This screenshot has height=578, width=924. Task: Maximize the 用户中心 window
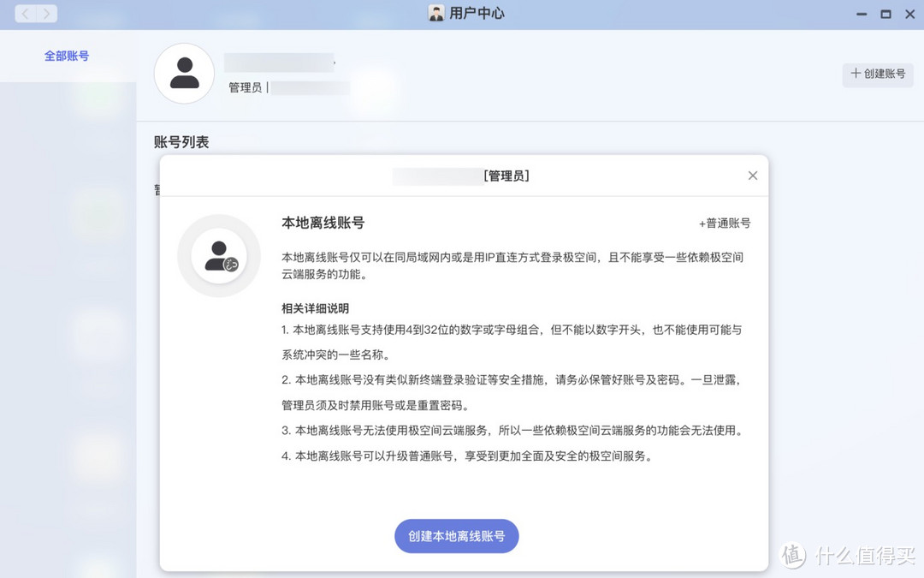tap(885, 14)
